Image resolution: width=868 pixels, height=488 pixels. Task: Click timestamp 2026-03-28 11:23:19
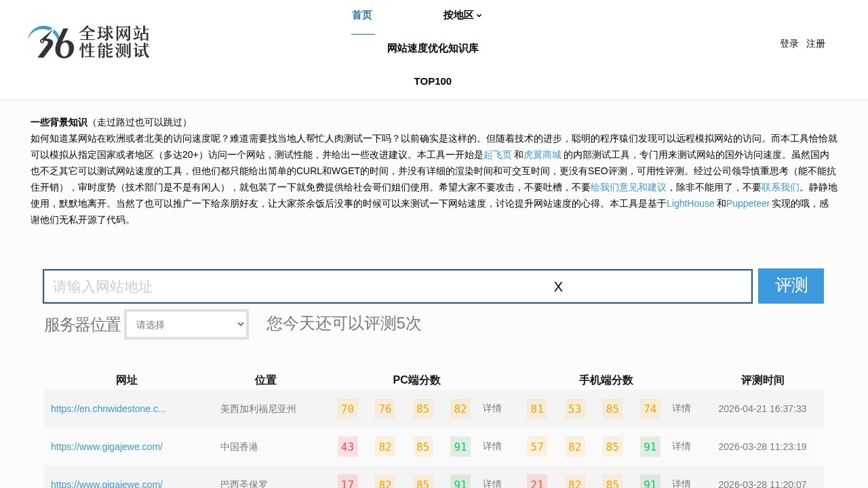762,447
